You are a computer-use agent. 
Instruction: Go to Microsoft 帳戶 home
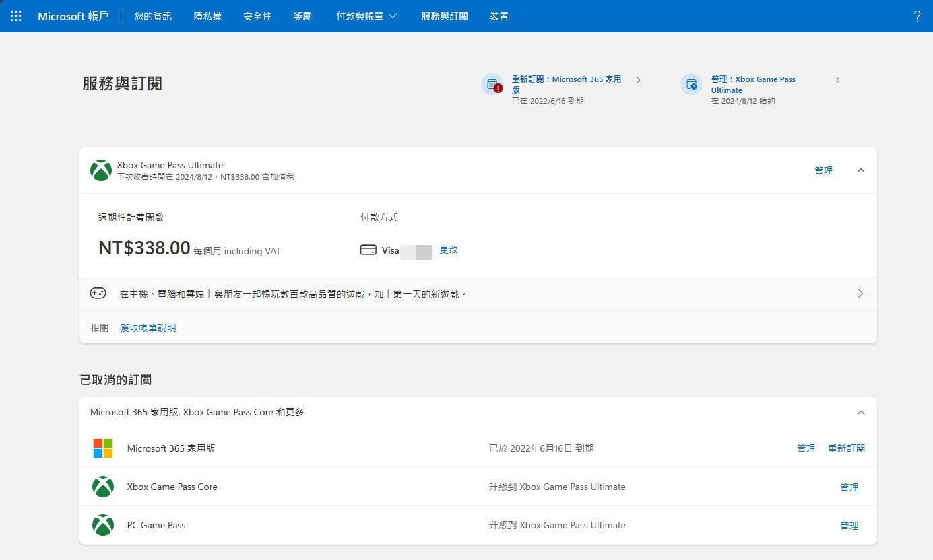[73, 16]
